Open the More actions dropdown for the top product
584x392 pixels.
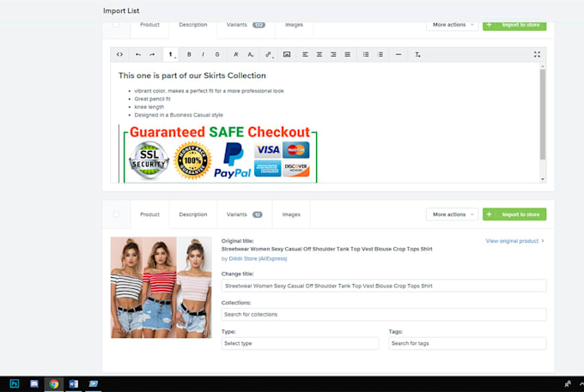(452, 25)
